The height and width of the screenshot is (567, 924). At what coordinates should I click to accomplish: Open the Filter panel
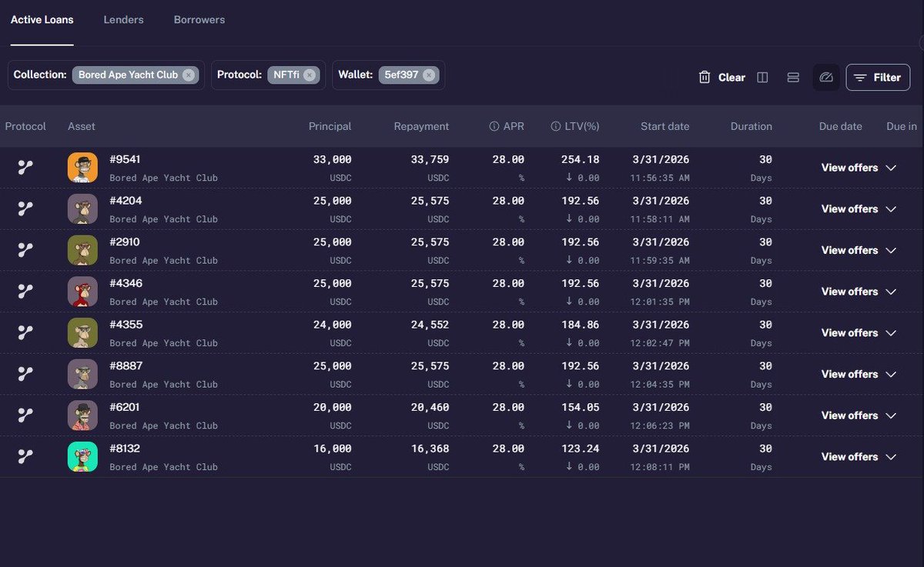pyautogui.click(x=878, y=77)
